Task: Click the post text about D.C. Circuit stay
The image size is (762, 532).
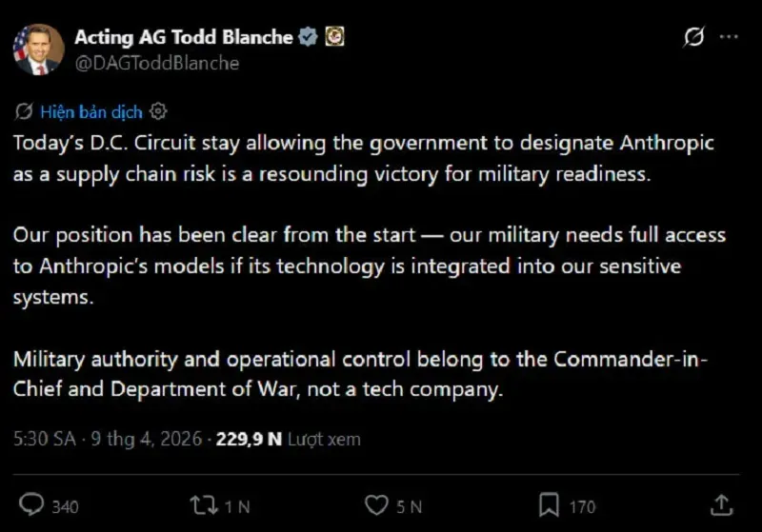Action: (x=362, y=158)
